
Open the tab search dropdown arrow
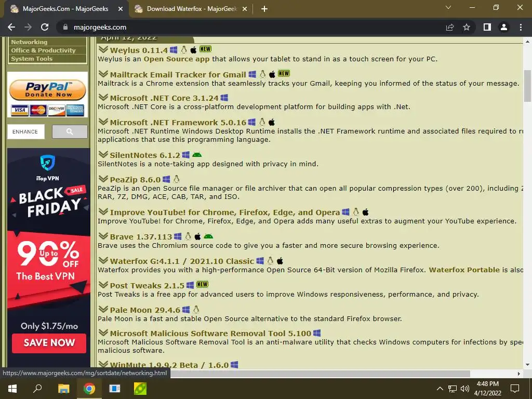point(448,7)
